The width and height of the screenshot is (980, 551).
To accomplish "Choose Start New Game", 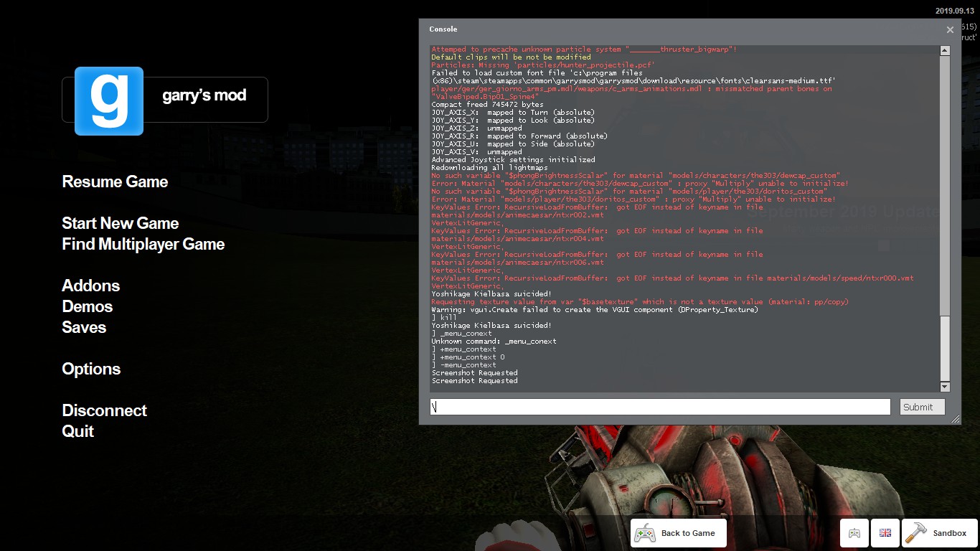I will point(121,223).
